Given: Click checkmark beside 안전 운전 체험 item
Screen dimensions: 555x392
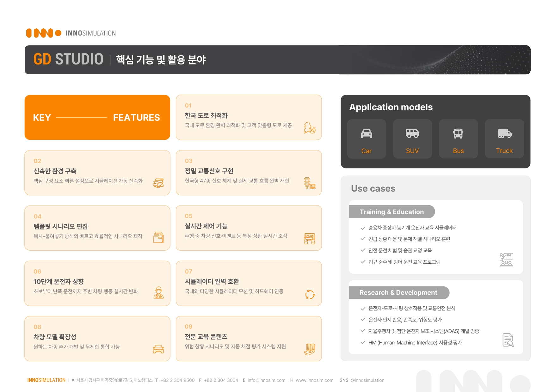Looking at the screenshot, I should coord(363,250).
